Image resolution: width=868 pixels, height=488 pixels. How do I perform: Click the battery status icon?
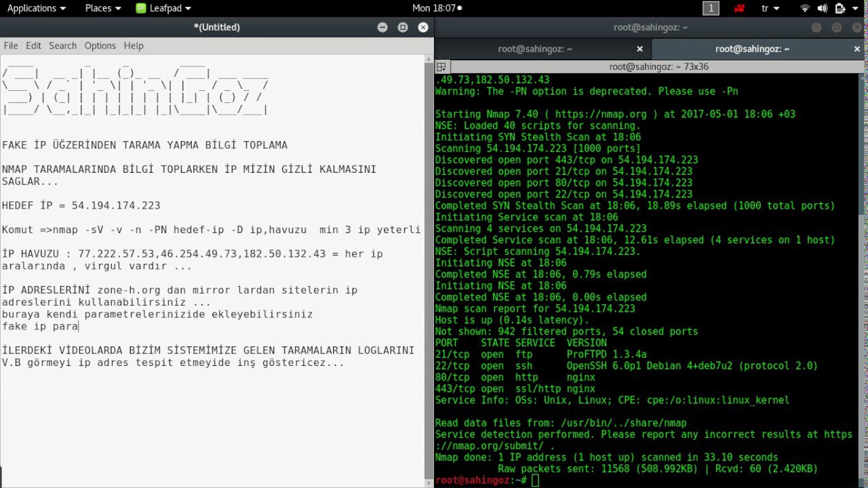click(840, 8)
